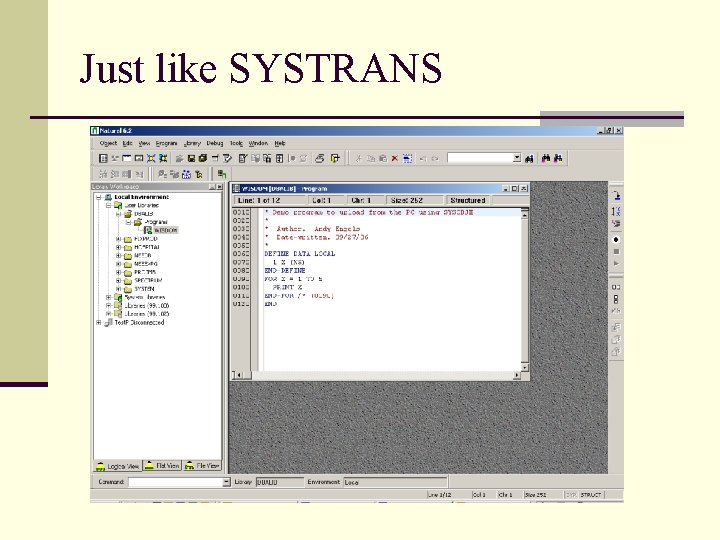Click the STRUCT status bar entry
720x540 pixels.
591,495
